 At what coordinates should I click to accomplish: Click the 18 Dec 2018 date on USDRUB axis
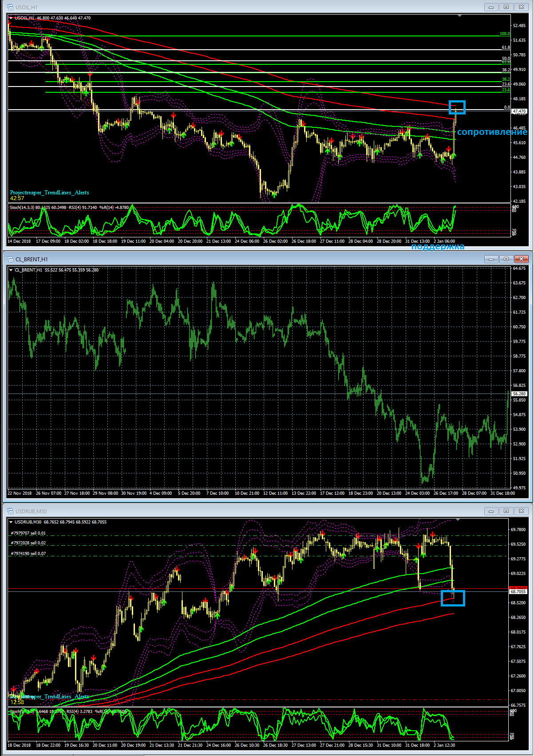[19, 745]
